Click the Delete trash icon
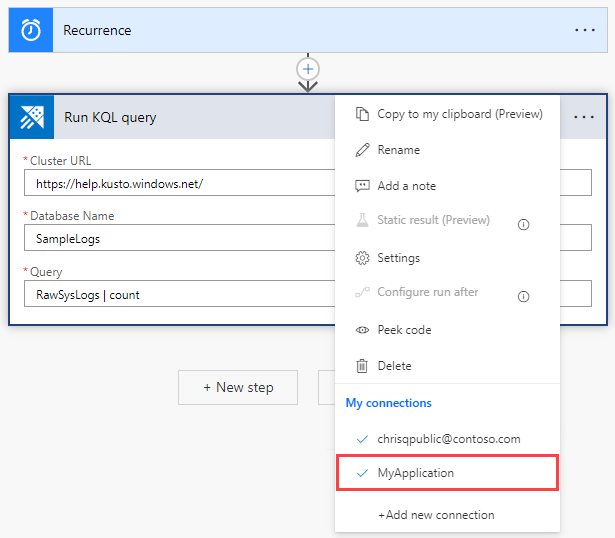This screenshot has height=538, width=615. pyautogui.click(x=362, y=366)
